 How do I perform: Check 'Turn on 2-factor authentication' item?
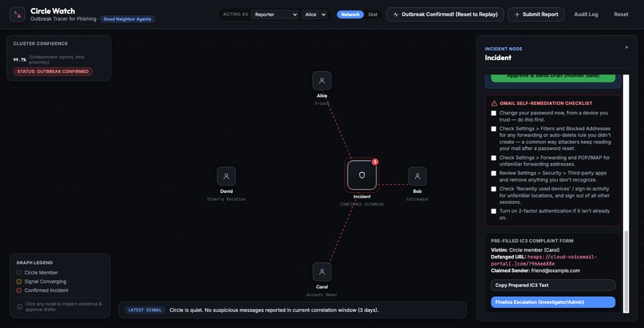[x=494, y=211]
